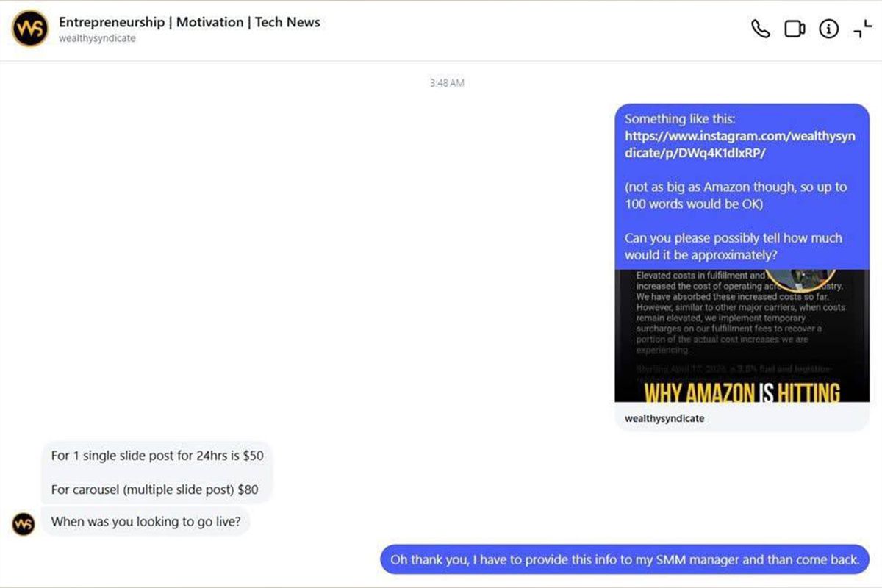
Task: Open conversation info via the circled i icon
Action: click(x=829, y=29)
